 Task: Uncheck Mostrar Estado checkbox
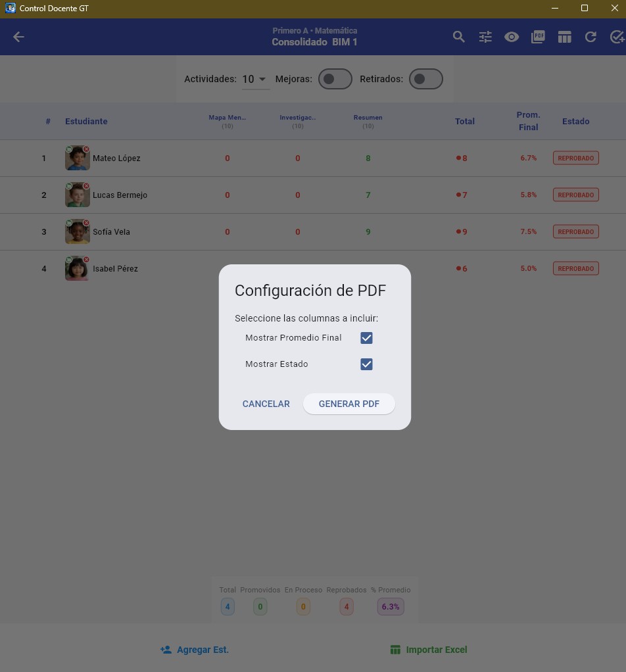366,364
